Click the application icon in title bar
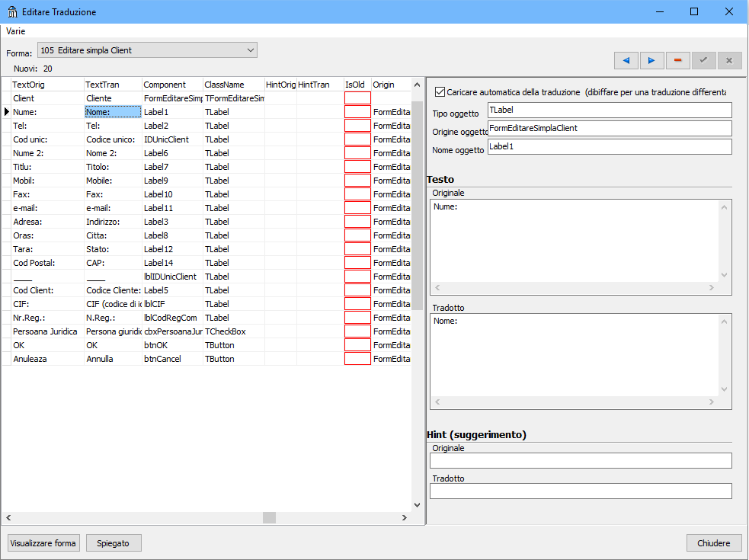This screenshot has width=749, height=560. pyautogui.click(x=11, y=12)
